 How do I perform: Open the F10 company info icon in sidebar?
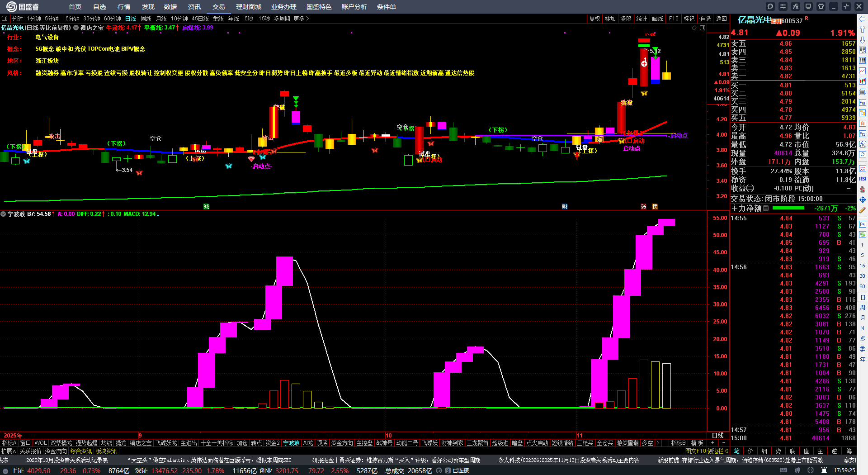(863, 103)
